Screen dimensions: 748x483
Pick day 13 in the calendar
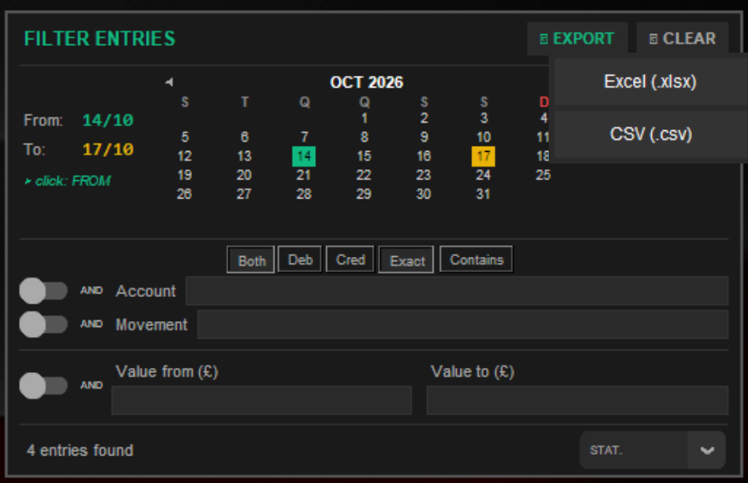(x=244, y=156)
